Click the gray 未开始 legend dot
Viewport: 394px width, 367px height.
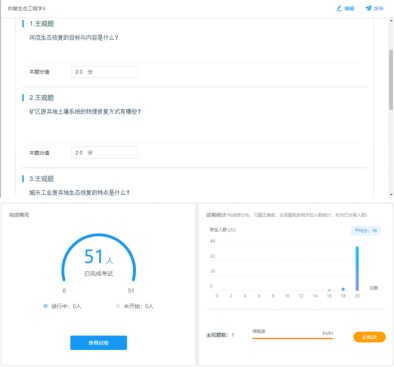pos(118,306)
